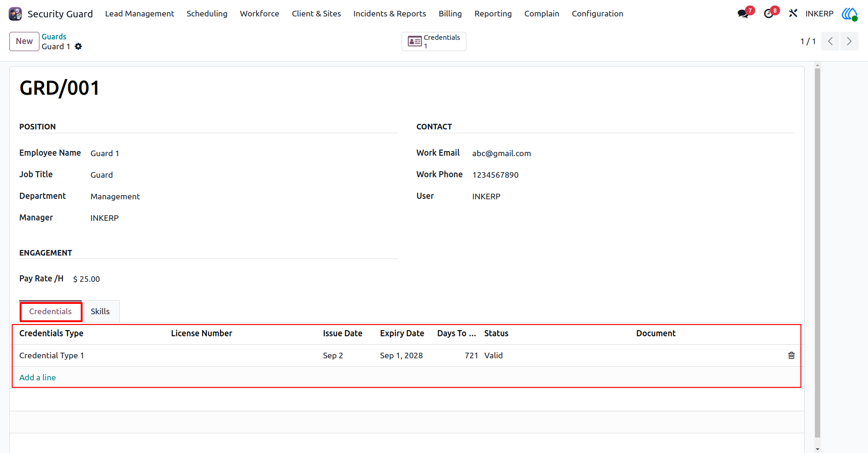Switch to the Skills tab
The height and width of the screenshot is (453, 868).
coord(100,311)
